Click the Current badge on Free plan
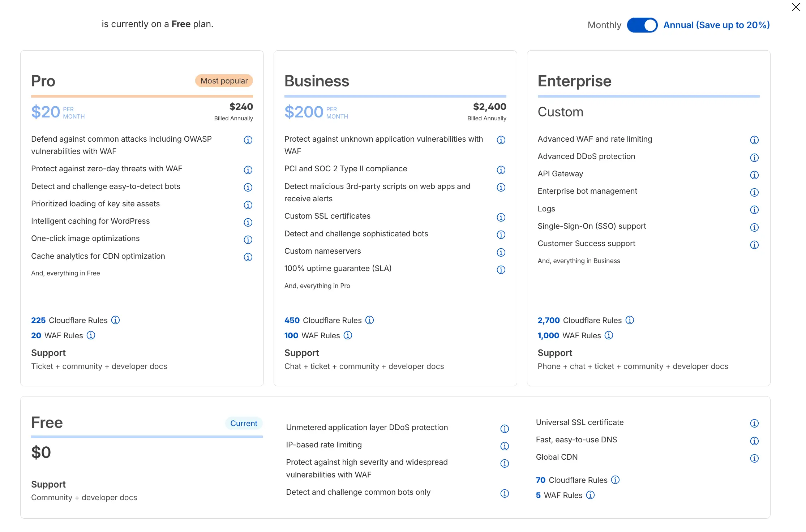The width and height of the screenshot is (806, 532). click(244, 423)
